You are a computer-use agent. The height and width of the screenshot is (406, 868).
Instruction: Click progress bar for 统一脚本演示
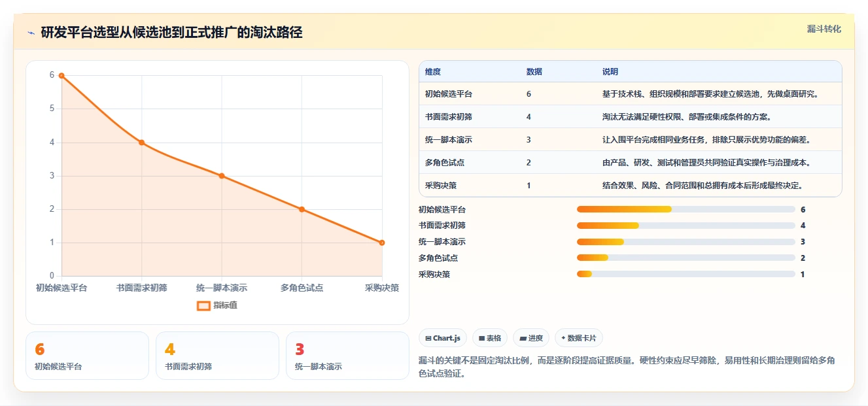(x=686, y=242)
